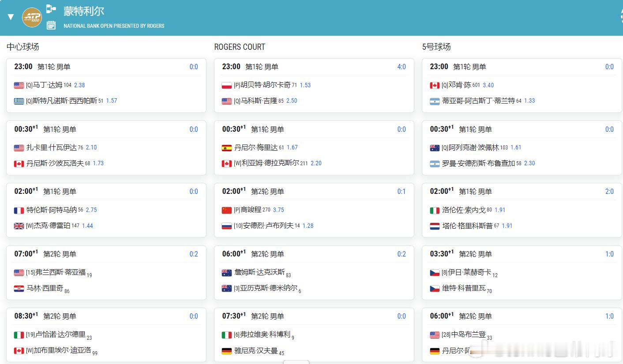Click Canadian flag next to 邓肯·陈
Screen dimensions: 623x364
(435, 85)
